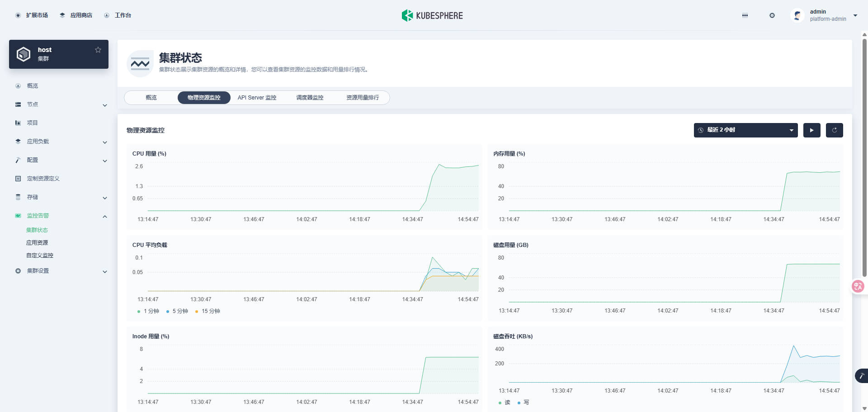868x412 pixels.
Task: Toggle the 写 legend in disk throughput chart
Action: [x=523, y=403]
